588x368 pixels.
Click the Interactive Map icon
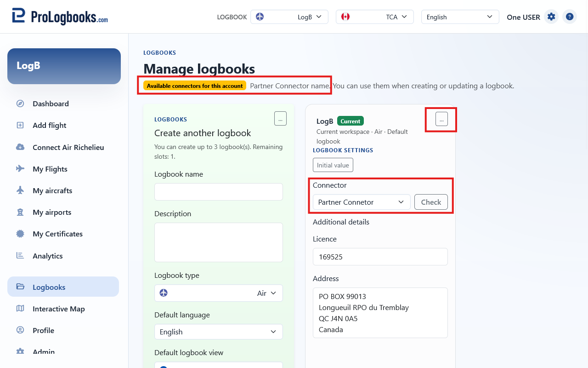20,309
